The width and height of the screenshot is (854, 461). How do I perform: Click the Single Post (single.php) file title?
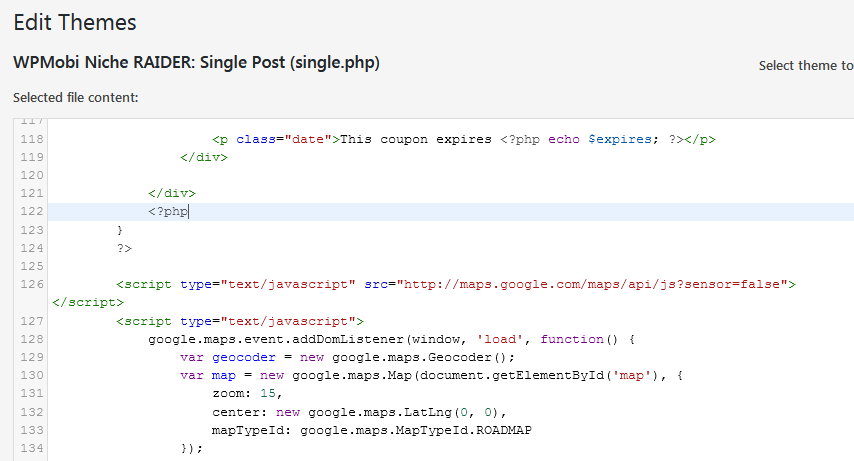coord(196,62)
